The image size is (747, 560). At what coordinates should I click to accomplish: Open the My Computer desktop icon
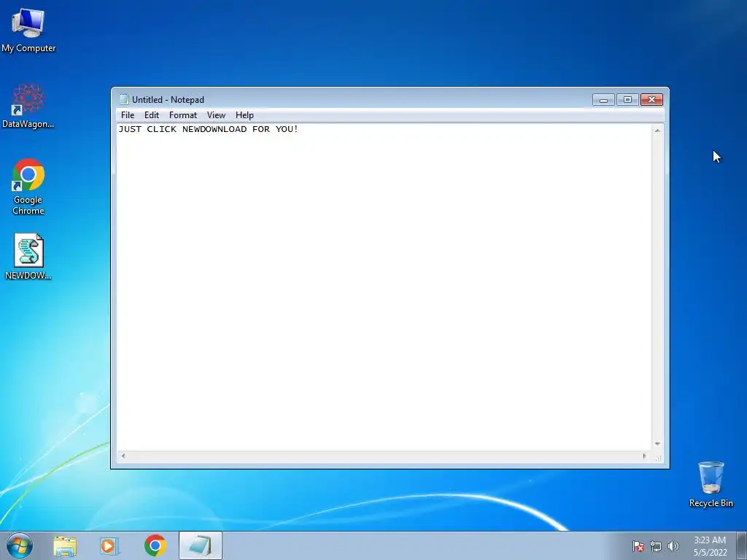(x=28, y=30)
